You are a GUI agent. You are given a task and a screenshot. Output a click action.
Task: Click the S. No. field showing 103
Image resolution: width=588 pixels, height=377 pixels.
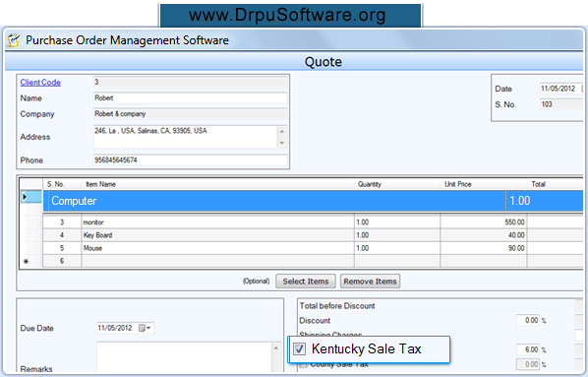pos(561,104)
